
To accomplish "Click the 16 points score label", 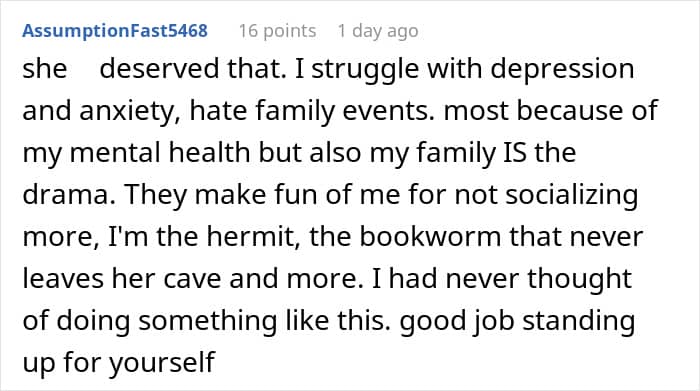I will 277,31.
